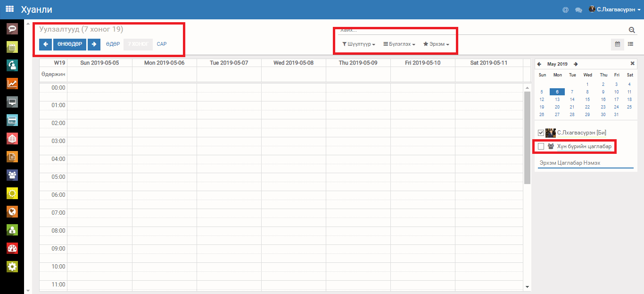Open the Discuss chat bubble app in sidebar

pyautogui.click(x=12, y=29)
